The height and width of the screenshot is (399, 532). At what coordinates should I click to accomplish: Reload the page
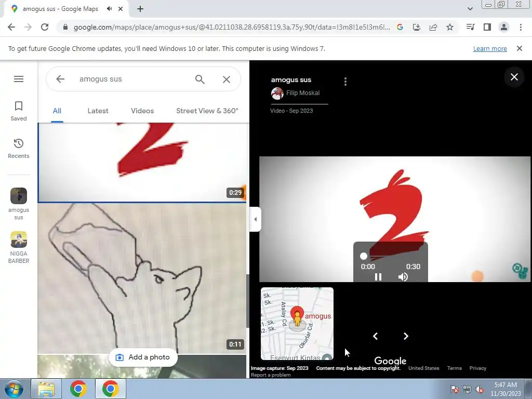coord(45,27)
